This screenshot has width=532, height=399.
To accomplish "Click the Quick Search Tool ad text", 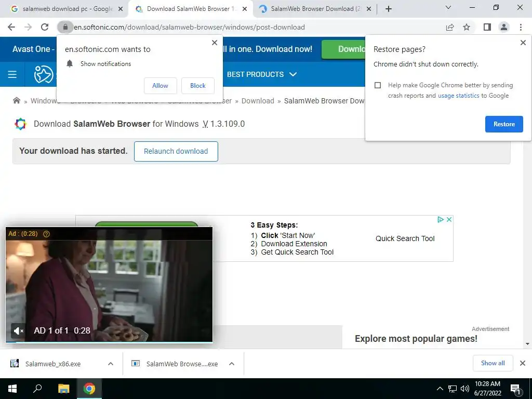I will coord(405,238).
